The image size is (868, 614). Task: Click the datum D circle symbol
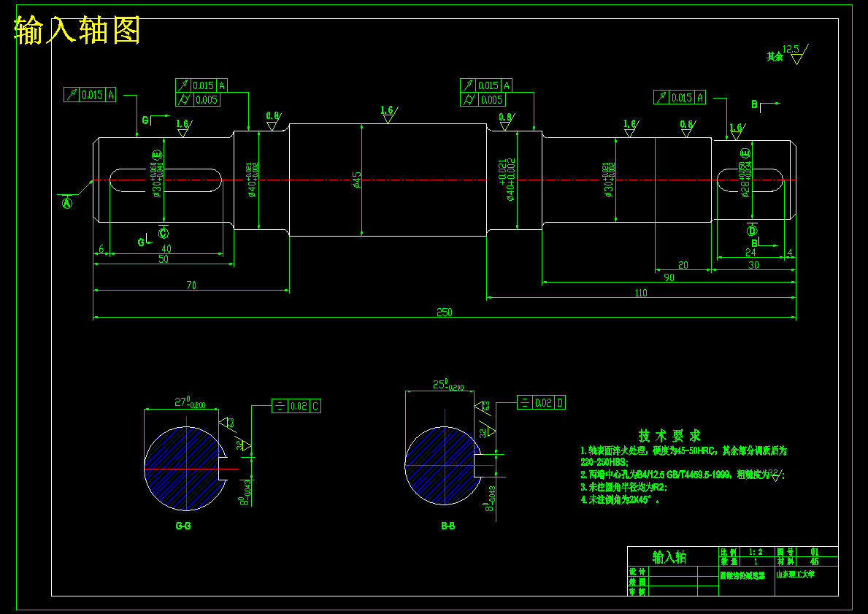[752, 230]
